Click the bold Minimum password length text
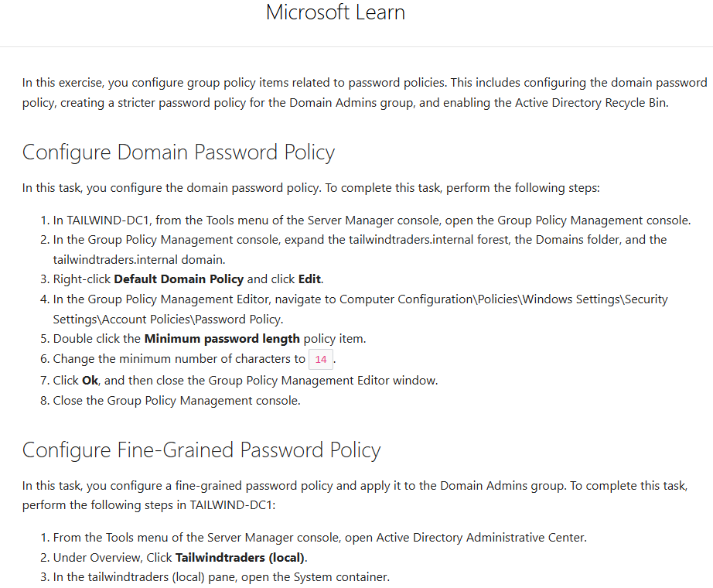The height and width of the screenshot is (588, 713). (222, 339)
